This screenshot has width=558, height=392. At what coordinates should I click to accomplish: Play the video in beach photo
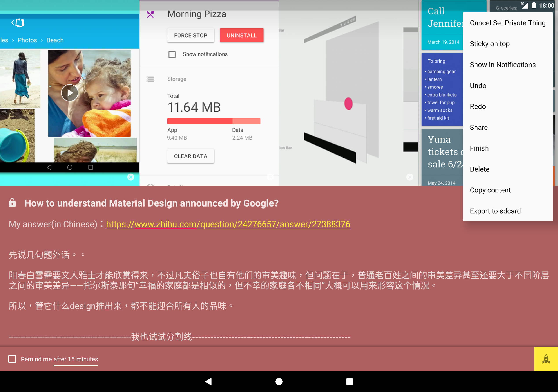click(x=69, y=93)
